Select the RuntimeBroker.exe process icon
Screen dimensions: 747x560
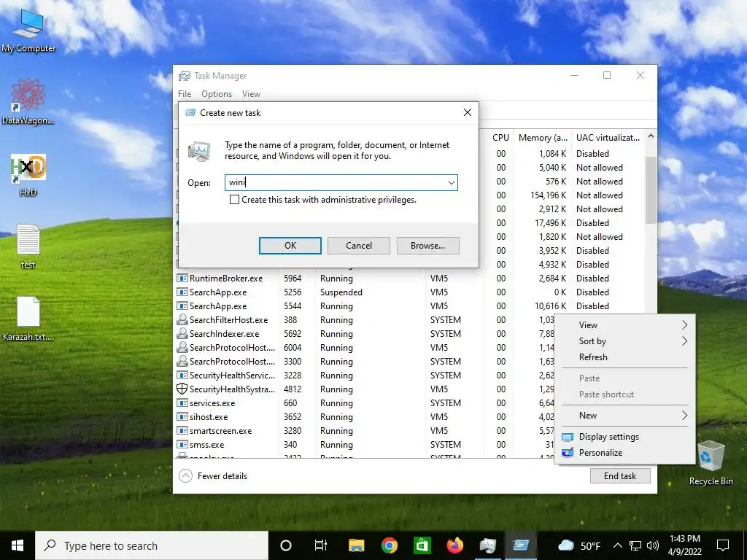click(x=182, y=279)
